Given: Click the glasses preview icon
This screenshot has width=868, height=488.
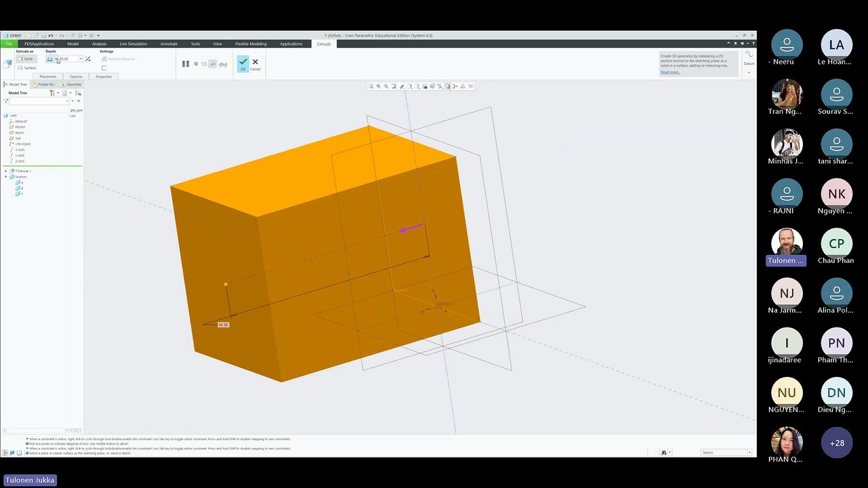Looking at the screenshot, I should [223, 64].
